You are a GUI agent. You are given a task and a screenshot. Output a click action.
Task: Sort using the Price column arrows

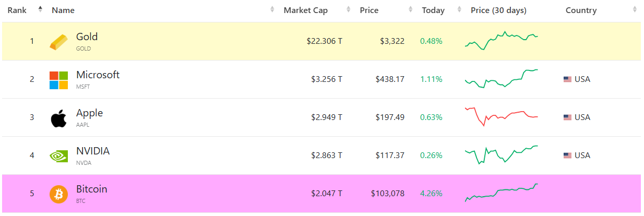point(411,10)
